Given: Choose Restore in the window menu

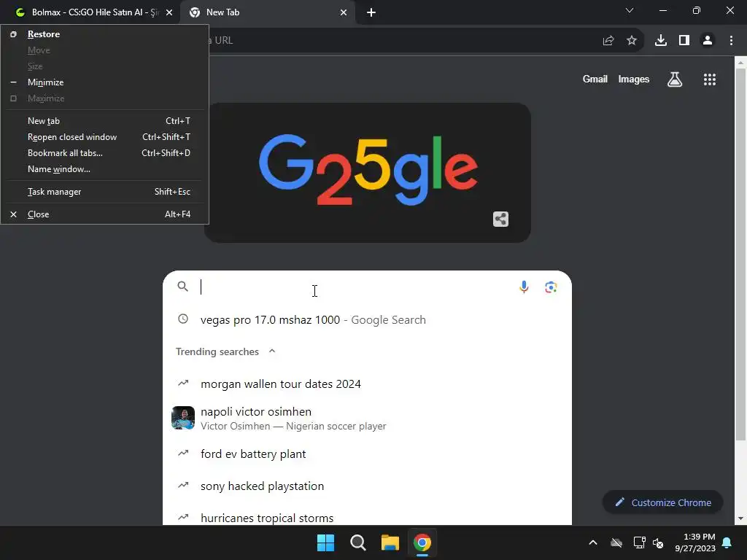Looking at the screenshot, I should click(x=105, y=34).
